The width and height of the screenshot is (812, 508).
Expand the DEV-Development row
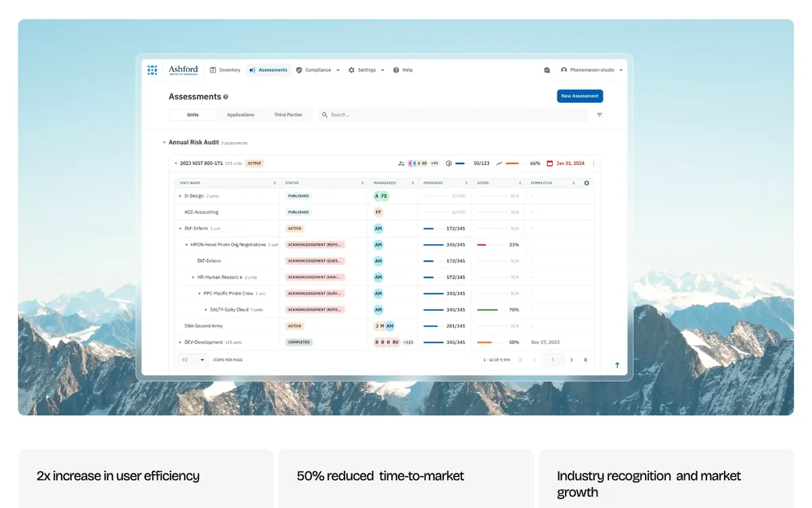pyautogui.click(x=180, y=342)
